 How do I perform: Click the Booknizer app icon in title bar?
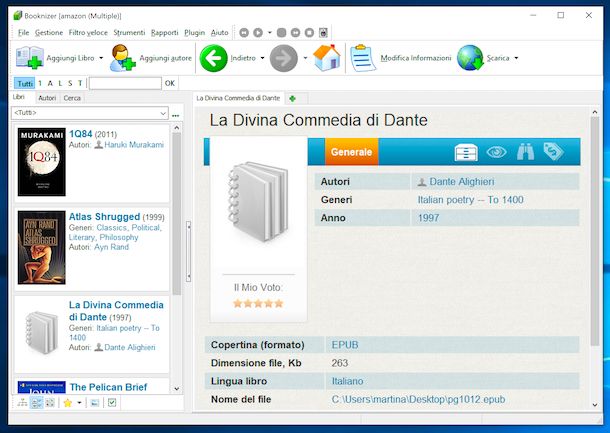coord(18,16)
